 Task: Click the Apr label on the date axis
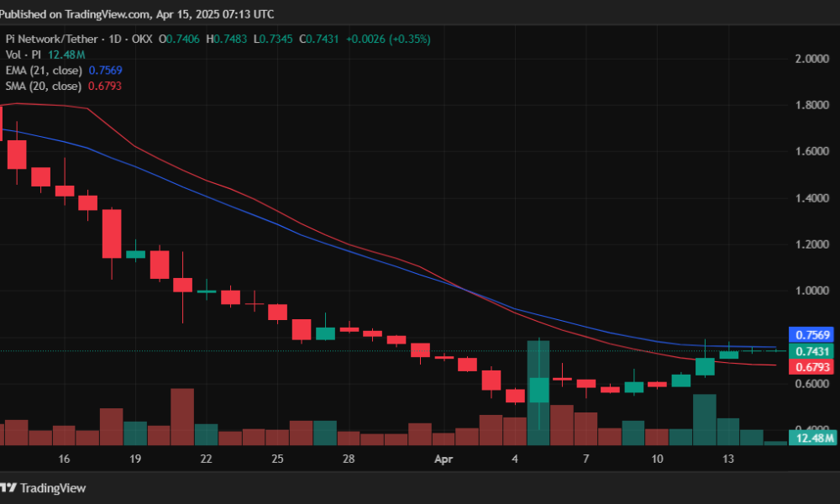(x=444, y=459)
